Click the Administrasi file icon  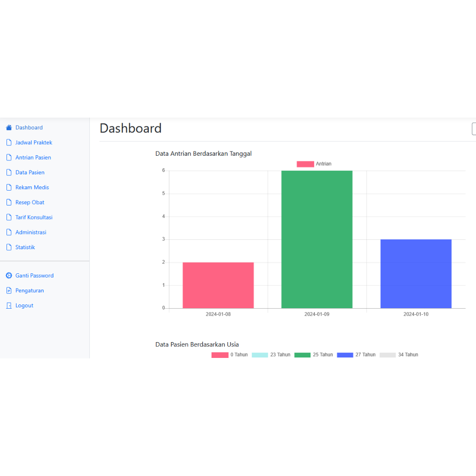click(9, 232)
